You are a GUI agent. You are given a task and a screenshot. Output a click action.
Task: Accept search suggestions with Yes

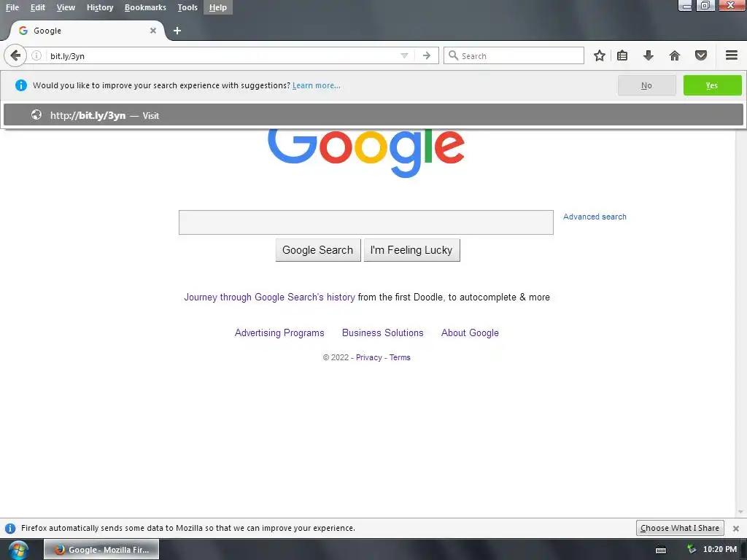pos(712,85)
